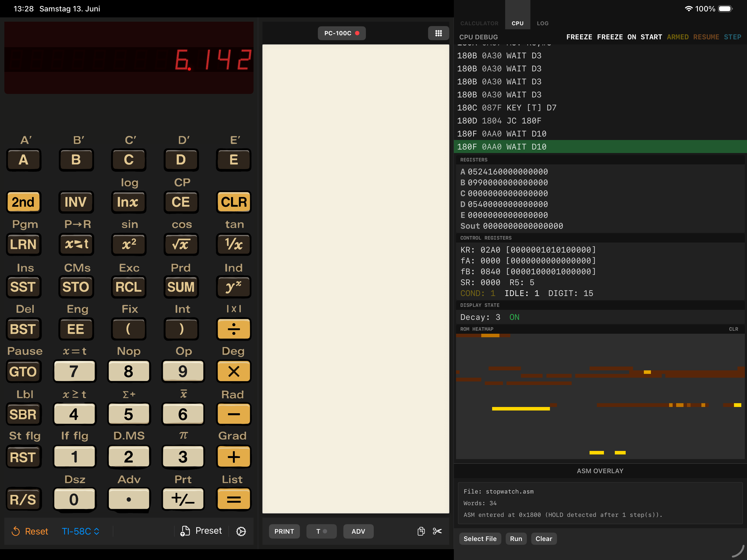The height and width of the screenshot is (560, 747).
Task: Click the Select File button
Action: click(x=480, y=539)
